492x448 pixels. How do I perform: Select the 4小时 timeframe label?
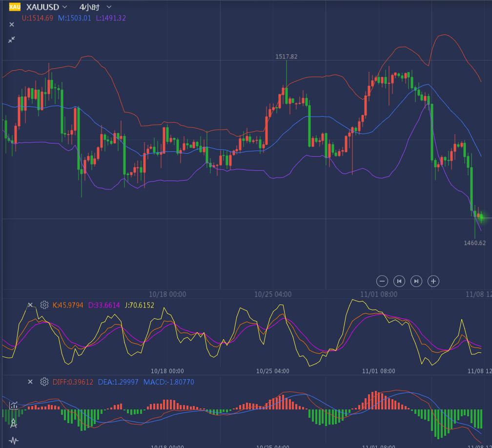click(89, 7)
